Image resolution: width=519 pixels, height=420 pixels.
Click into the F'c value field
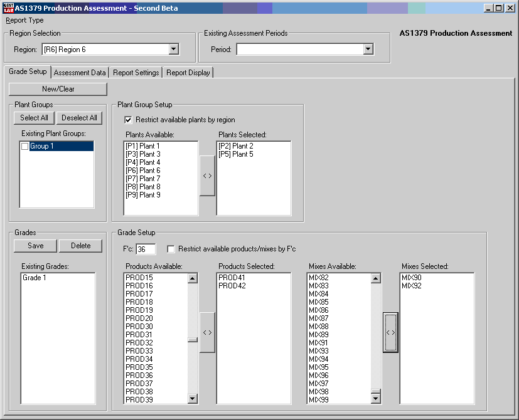click(x=145, y=249)
